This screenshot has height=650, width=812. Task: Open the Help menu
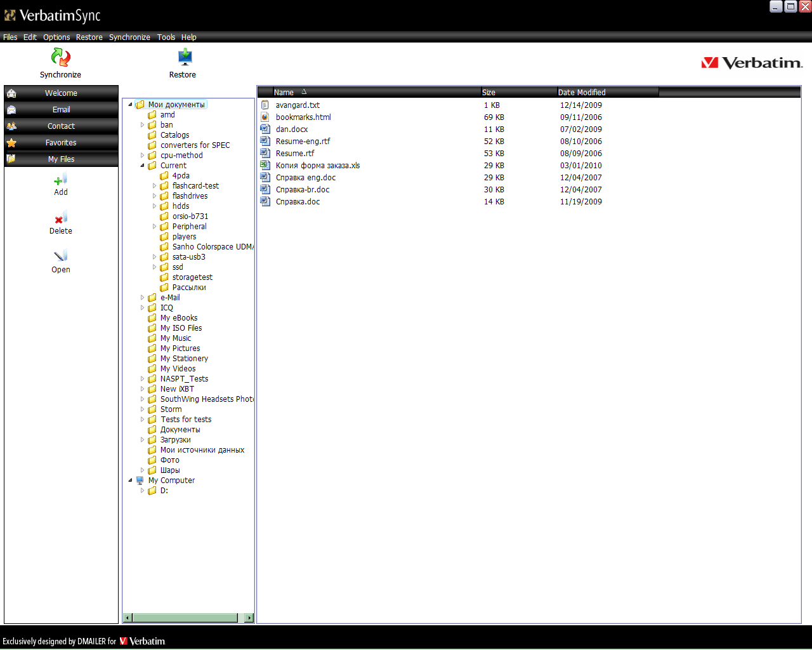tap(189, 37)
